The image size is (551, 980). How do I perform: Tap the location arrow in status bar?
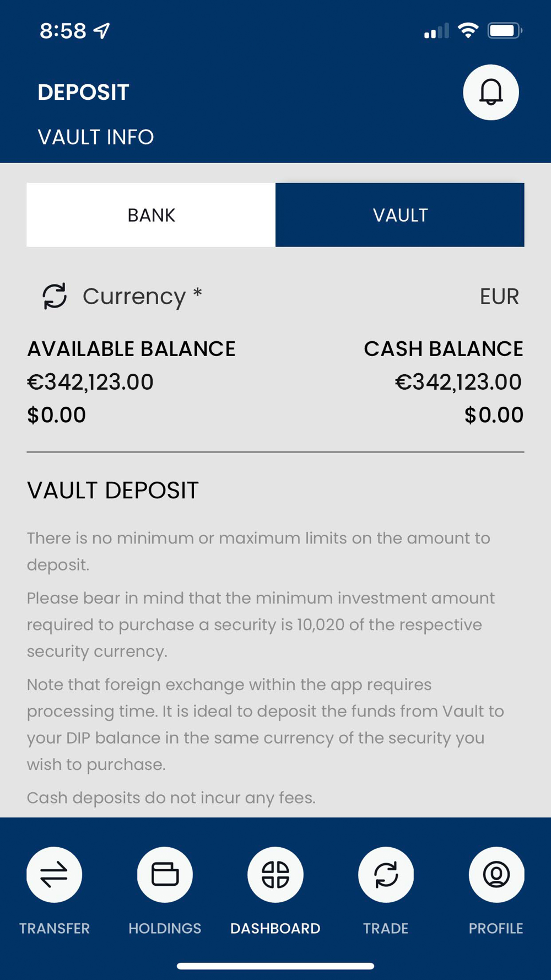click(102, 31)
